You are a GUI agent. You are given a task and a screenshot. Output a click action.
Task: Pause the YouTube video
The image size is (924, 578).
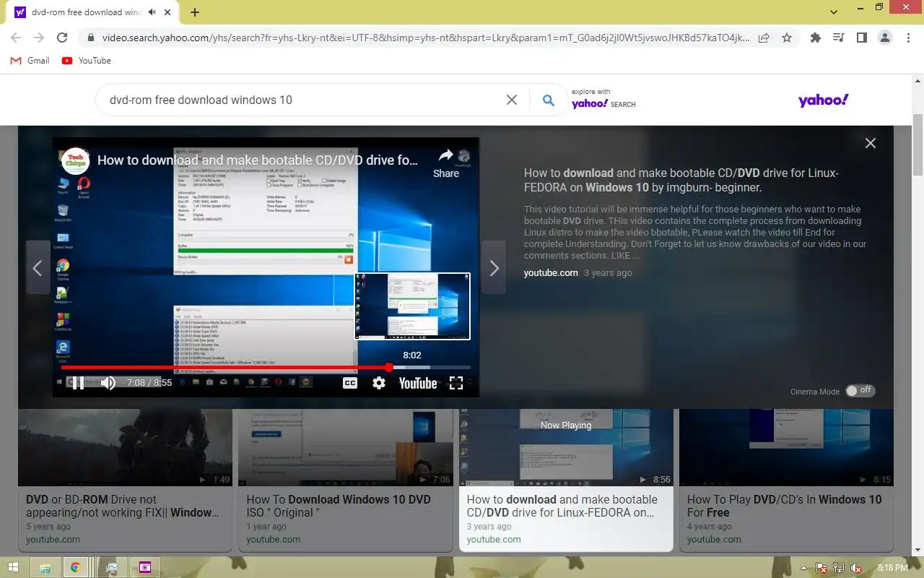pos(78,383)
